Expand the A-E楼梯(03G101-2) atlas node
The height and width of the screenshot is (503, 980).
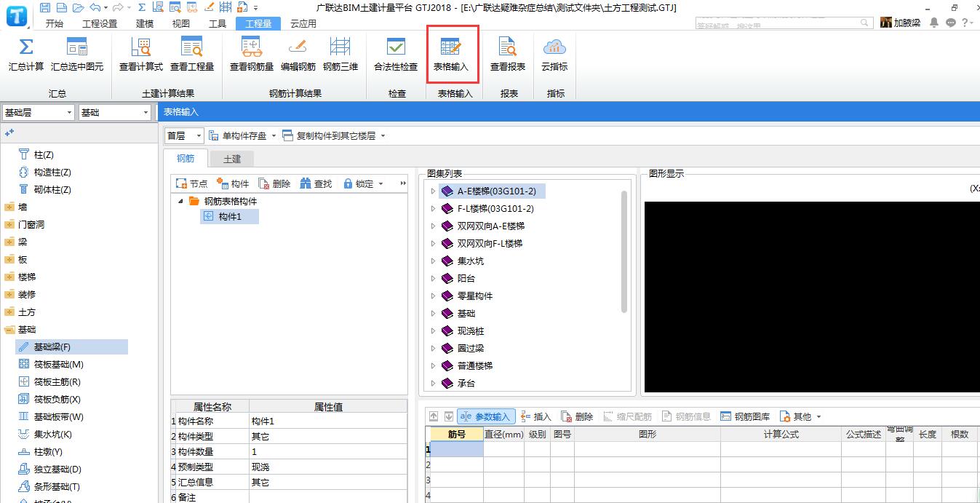pos(434,191)
